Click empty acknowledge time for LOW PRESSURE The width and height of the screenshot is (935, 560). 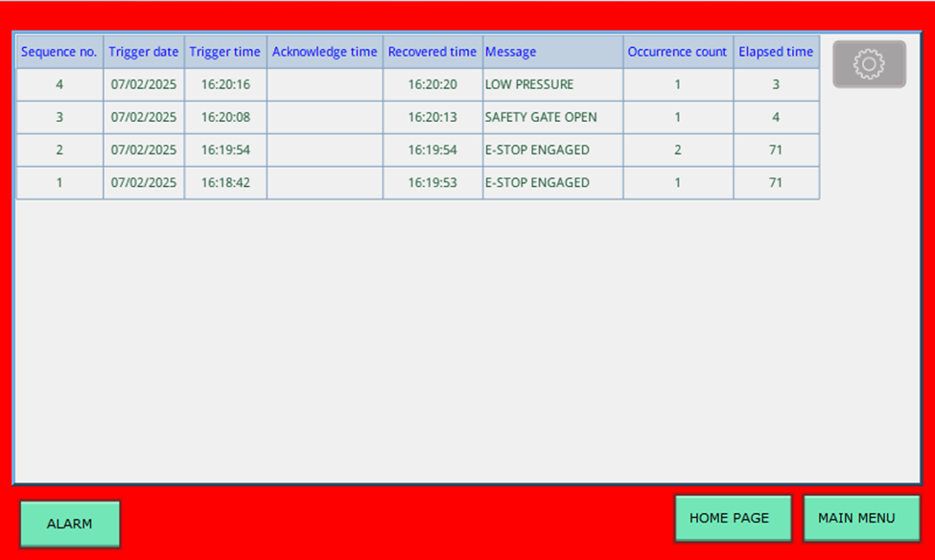324,84
